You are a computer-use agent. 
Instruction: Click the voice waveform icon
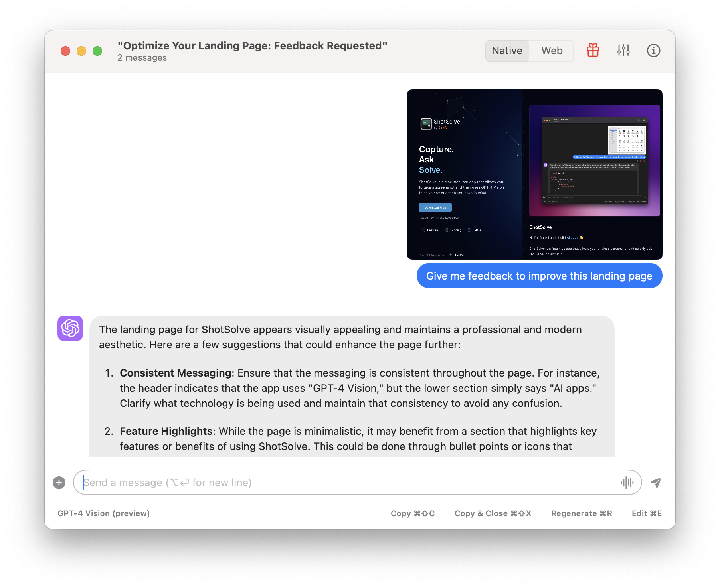pos(627,483)
